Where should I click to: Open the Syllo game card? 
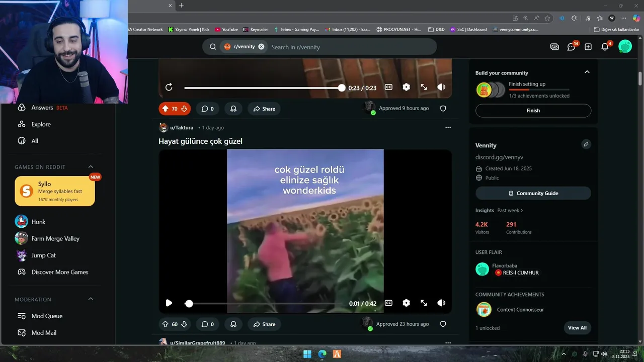pyautogui.click(x=55, y=191)
